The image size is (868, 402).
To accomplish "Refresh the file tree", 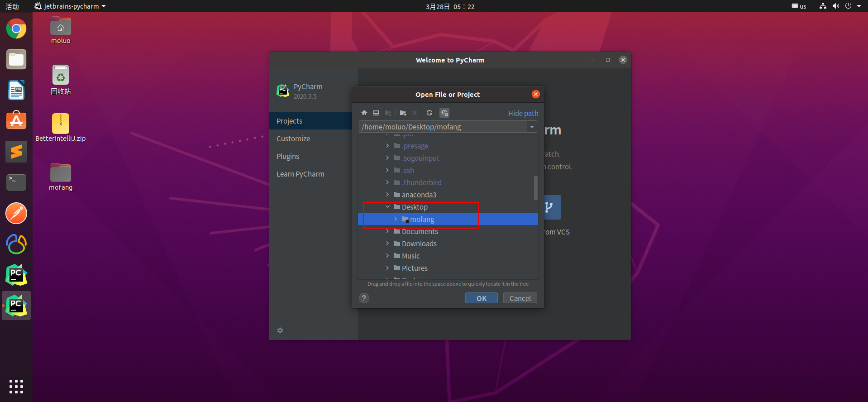I will click(x=429, y=113).
